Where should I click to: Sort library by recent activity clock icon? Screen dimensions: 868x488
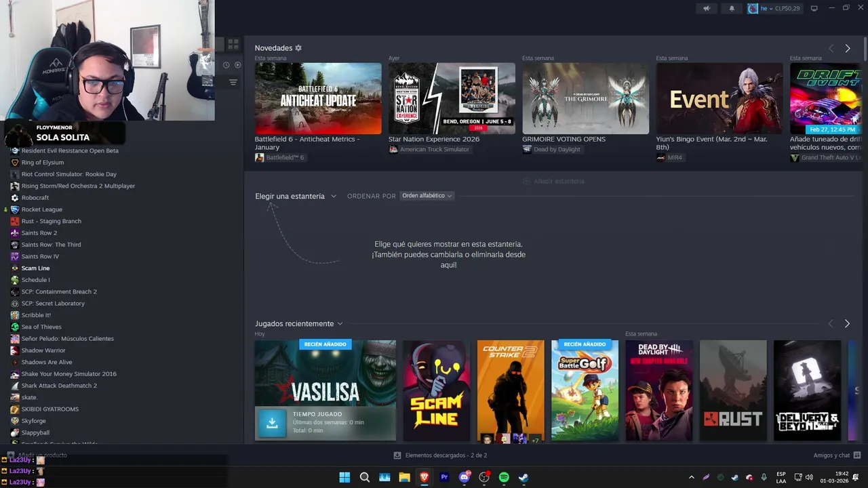click(226, 65)
